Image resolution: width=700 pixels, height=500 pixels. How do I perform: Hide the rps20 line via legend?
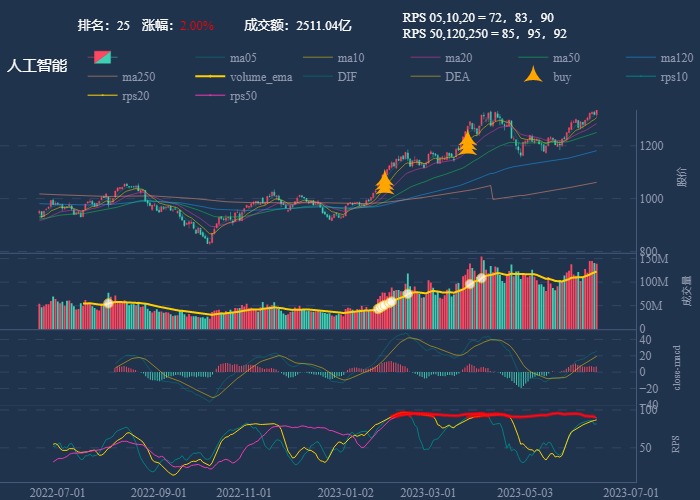coord(134,96)
